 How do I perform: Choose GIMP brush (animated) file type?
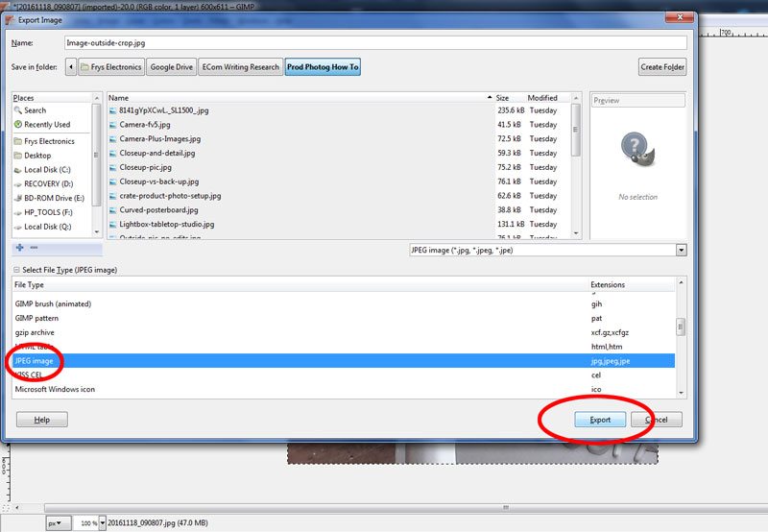344,304
